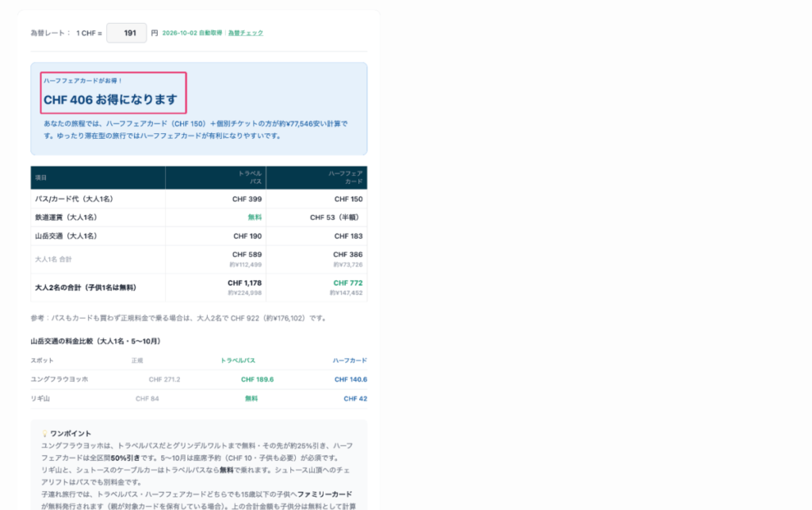Click the CHF 589 subtotal
Viewport: 812px width, 510px height.
(x=247, y=255)
